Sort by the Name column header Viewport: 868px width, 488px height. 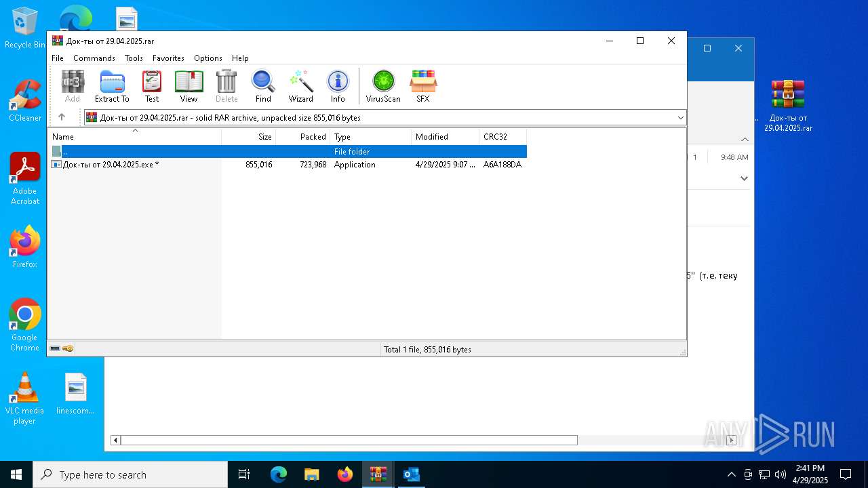[x=134, y=136]
